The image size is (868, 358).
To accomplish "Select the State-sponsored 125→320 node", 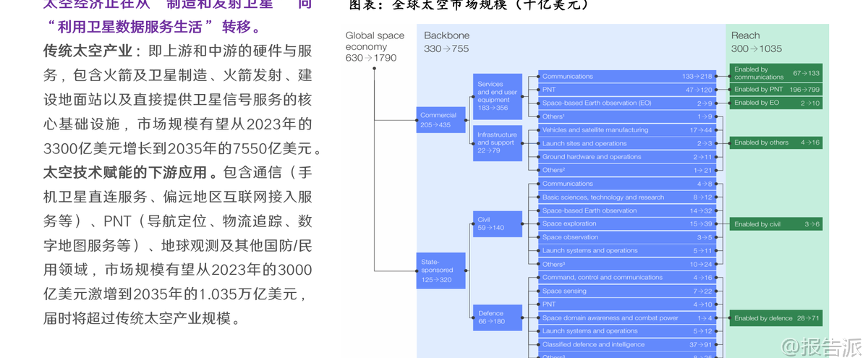I will click(441, 270).
